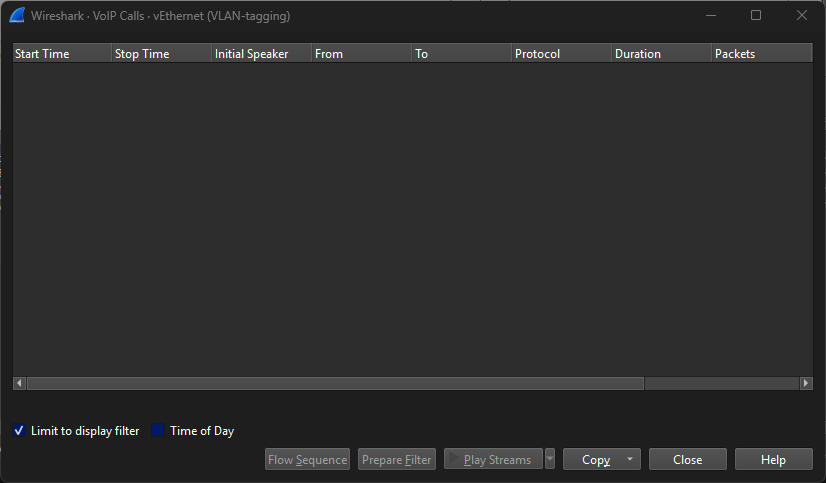Click the Flow Sequence button

click(307, 459)
